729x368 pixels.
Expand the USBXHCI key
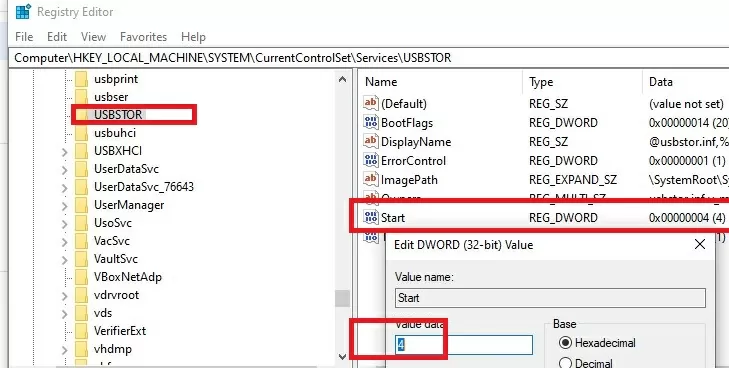[64, 151]
